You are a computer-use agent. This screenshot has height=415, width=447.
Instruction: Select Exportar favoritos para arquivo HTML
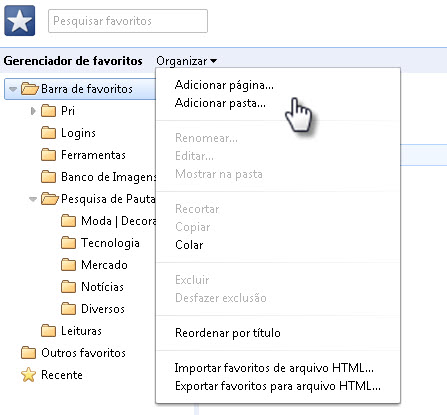[278, 386]
